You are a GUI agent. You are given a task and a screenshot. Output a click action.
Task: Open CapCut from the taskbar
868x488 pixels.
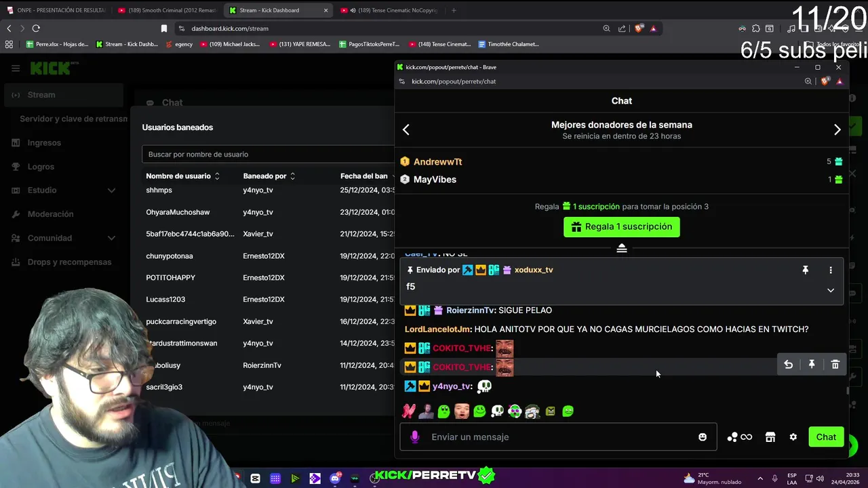(x=255, y=479)
